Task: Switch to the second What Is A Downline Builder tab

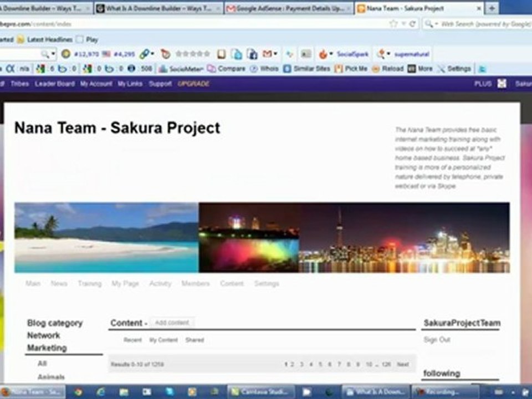Action: (x=158, y=8)
